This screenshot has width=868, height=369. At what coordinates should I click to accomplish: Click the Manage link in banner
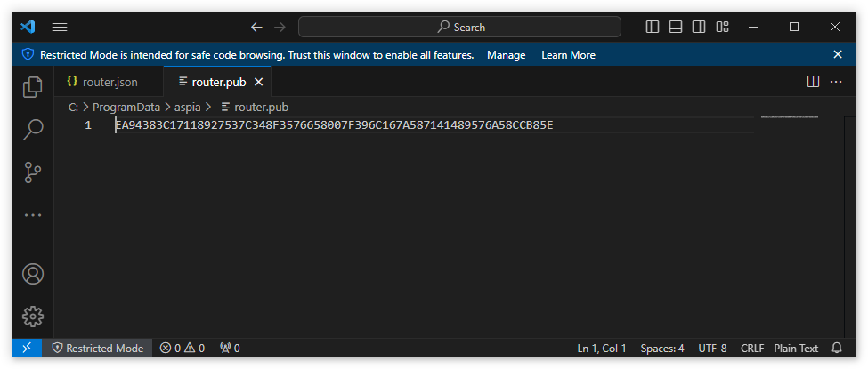pyautogui.click(x=506, y=55)
